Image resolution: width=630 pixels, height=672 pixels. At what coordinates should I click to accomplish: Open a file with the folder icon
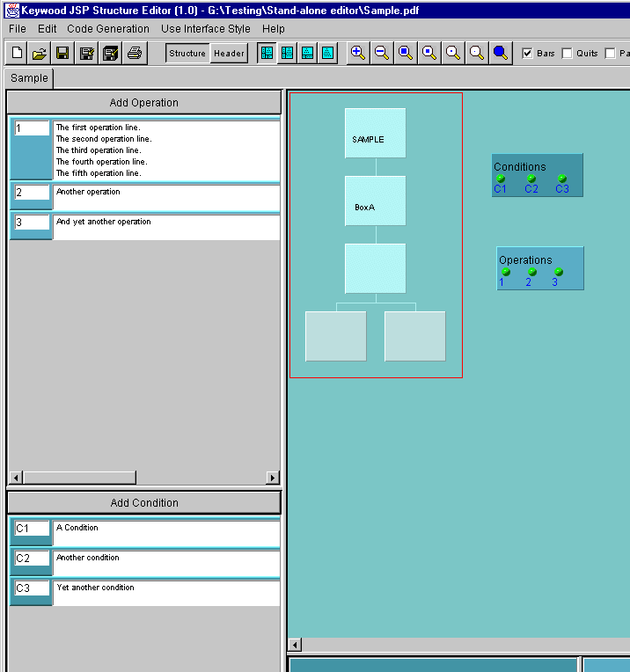click(40, 54)
